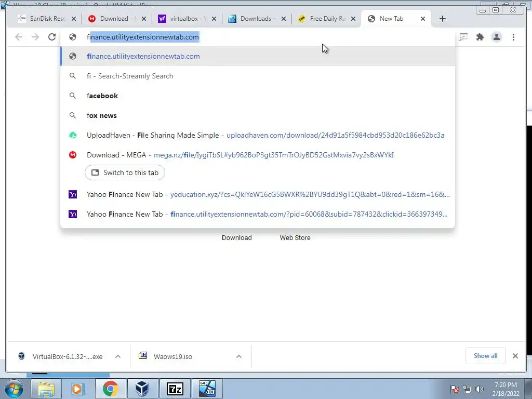Click the media control icon beside extensions
532x399 pixels.
pos(463,37)
